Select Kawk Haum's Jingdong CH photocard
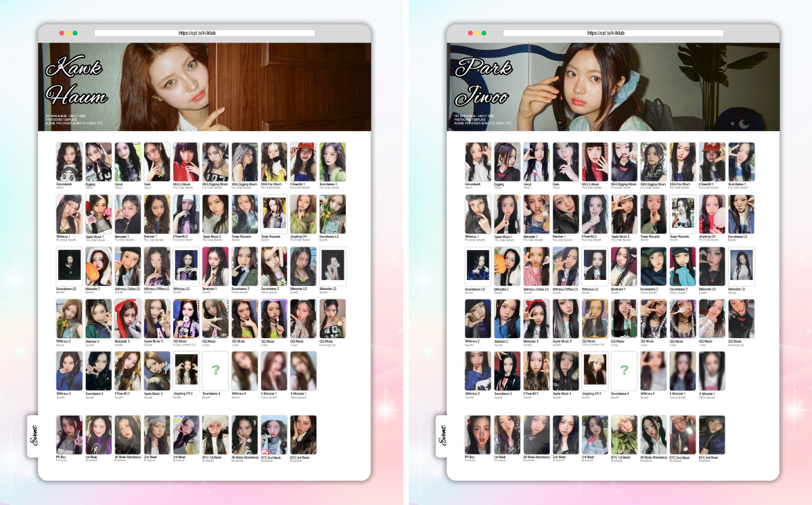The height and width of the screenshot is (505, 812). [303, 214]
